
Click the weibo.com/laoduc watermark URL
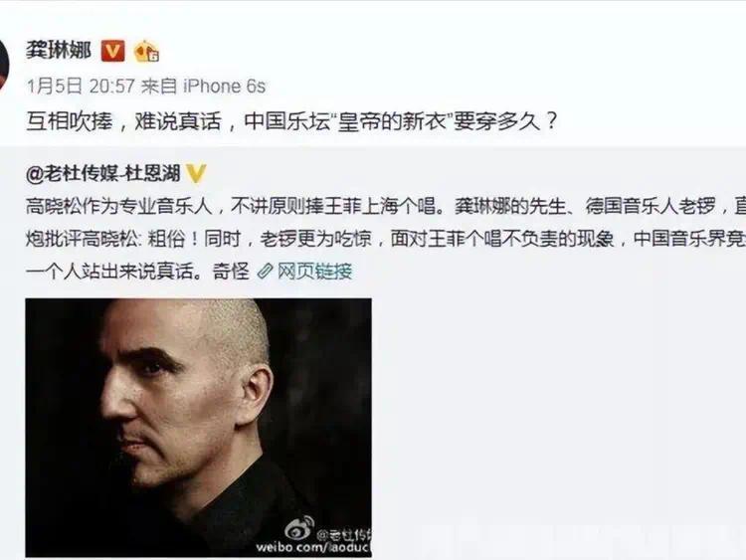(x=313, y=548)
